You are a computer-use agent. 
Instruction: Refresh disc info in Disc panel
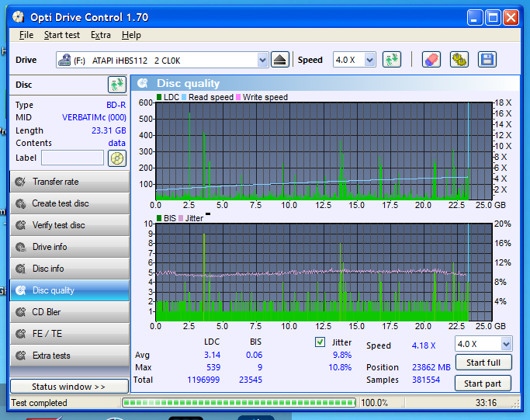pos(117,85)
